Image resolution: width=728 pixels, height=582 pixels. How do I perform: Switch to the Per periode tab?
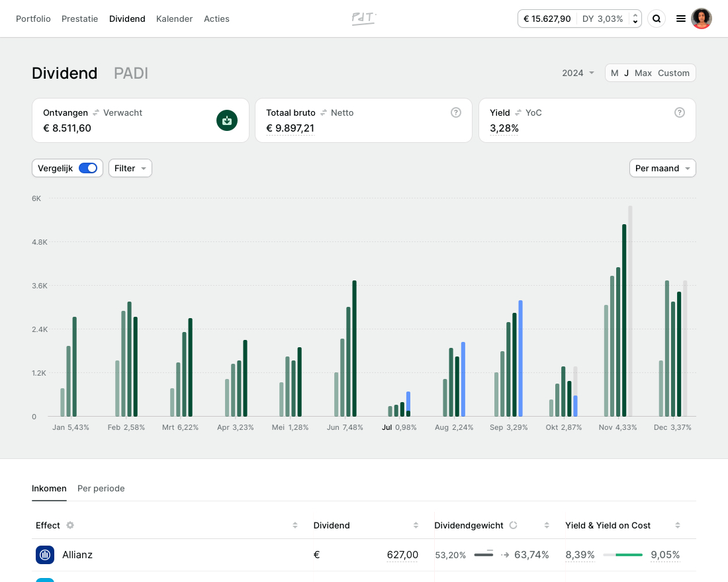(x=101, y=488)
